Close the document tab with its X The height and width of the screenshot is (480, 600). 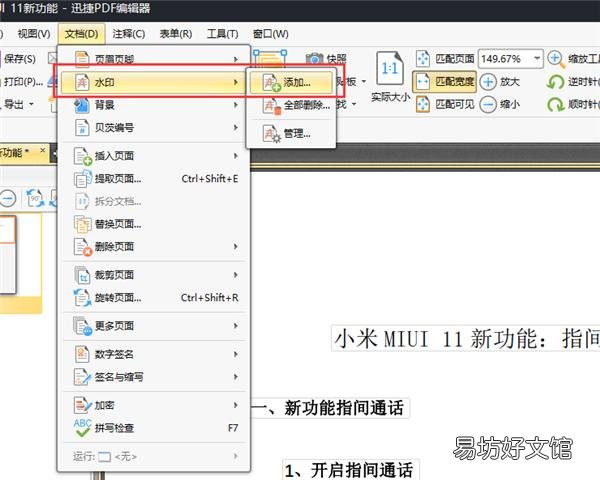42,150
